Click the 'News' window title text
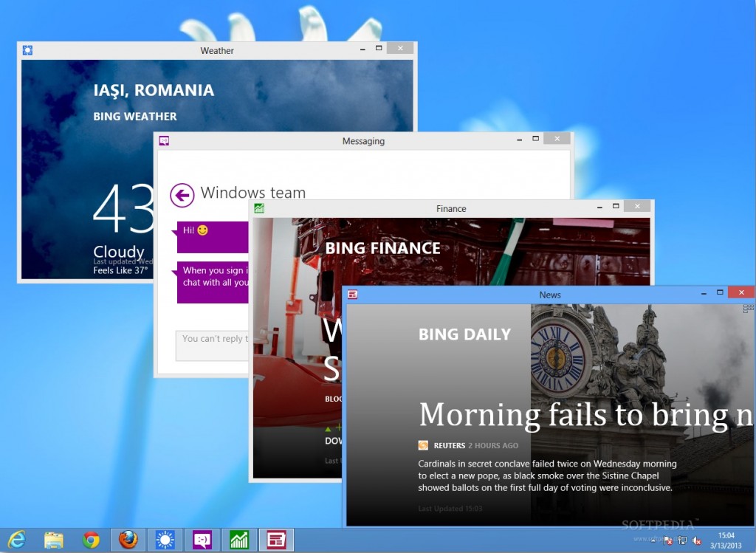Image resolution: width=756 pixels, height=553 pixels. coord(550,295)
